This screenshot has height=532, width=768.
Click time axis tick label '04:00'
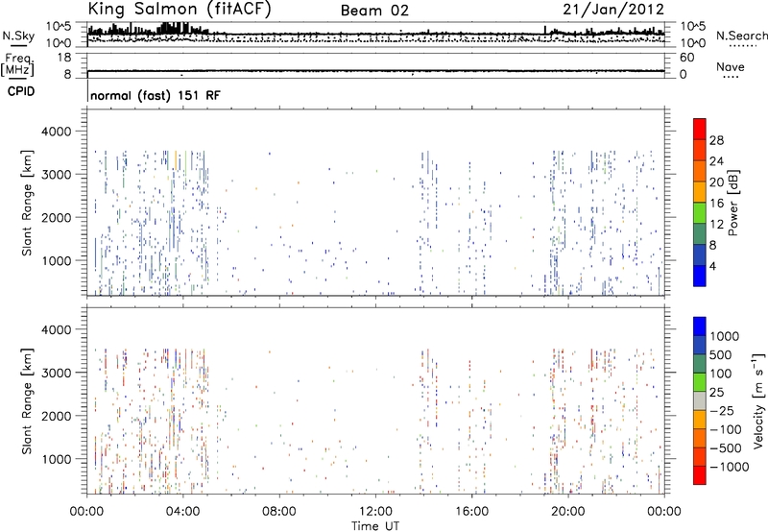(182, 512)
